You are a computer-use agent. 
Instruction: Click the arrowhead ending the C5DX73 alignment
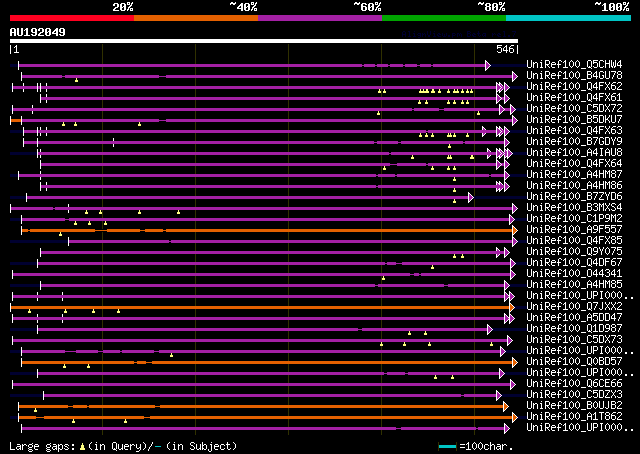point(509,340)
